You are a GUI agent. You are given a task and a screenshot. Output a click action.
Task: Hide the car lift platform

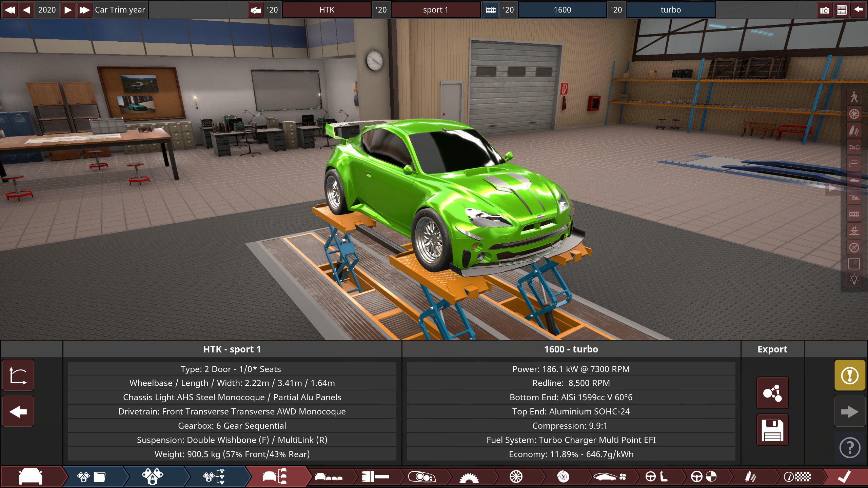pyautogui.click(x=854, y=247)
